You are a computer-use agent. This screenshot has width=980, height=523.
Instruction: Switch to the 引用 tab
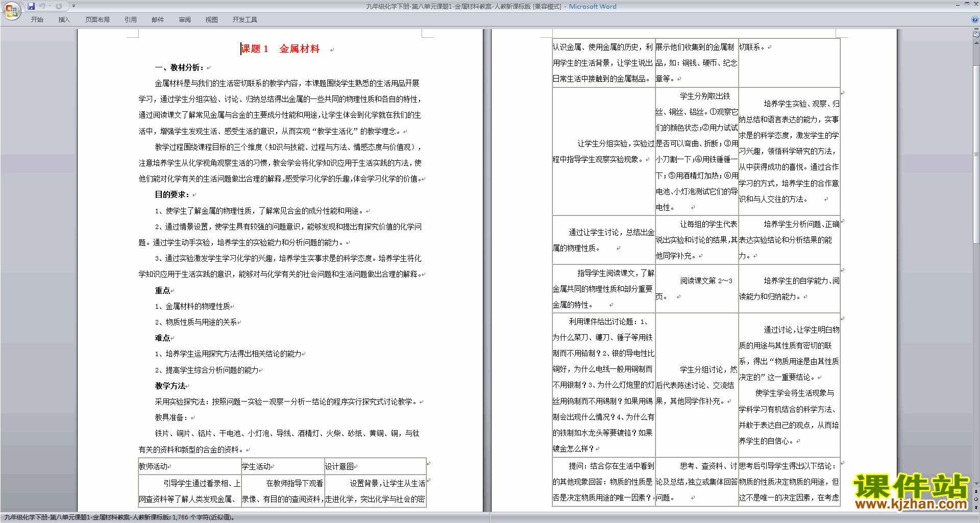point(131,20)
